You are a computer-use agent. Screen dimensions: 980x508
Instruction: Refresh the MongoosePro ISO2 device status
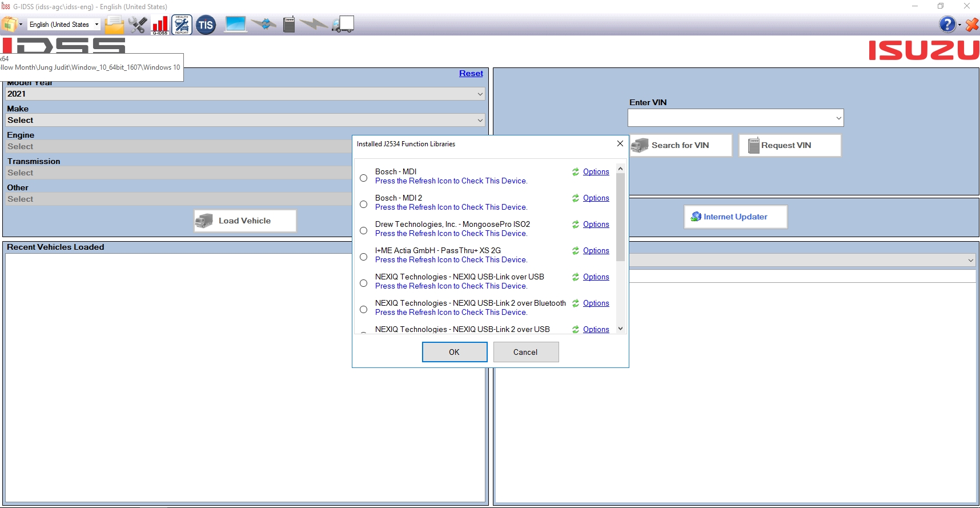pos(576,225)
